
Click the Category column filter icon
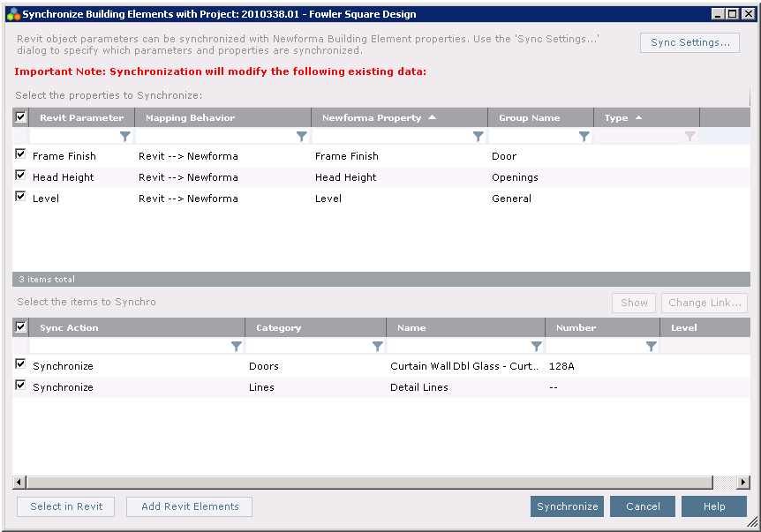click(x=378, y=346)
